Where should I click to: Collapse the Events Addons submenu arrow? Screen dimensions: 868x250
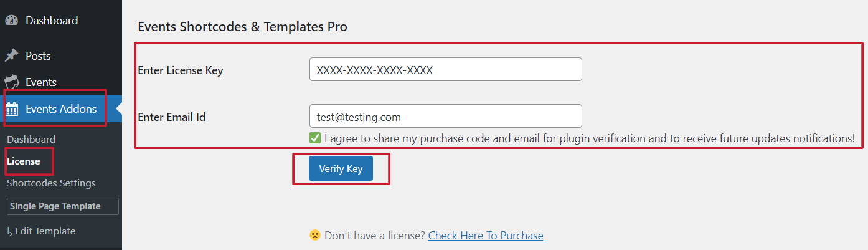click(119, 109)
